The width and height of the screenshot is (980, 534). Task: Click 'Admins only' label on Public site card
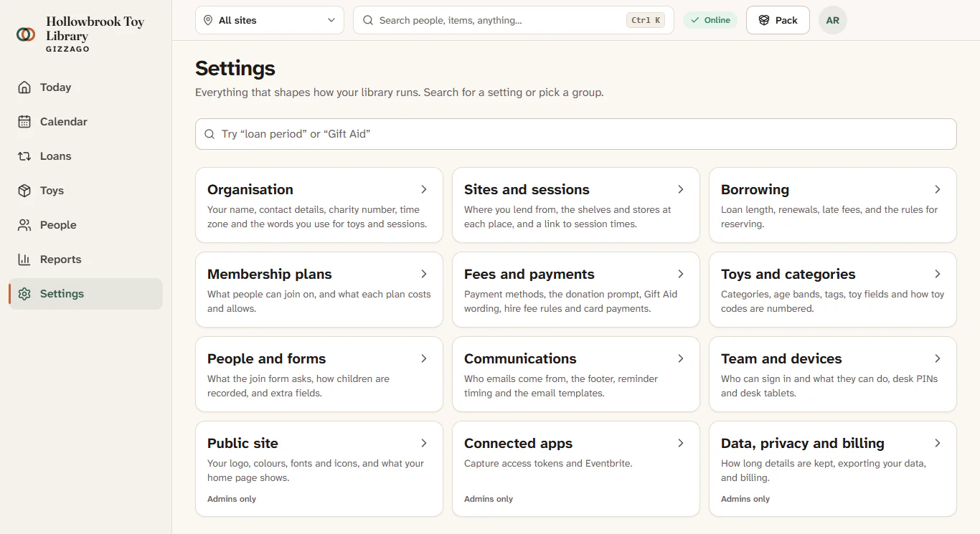[x=232, y=499]
